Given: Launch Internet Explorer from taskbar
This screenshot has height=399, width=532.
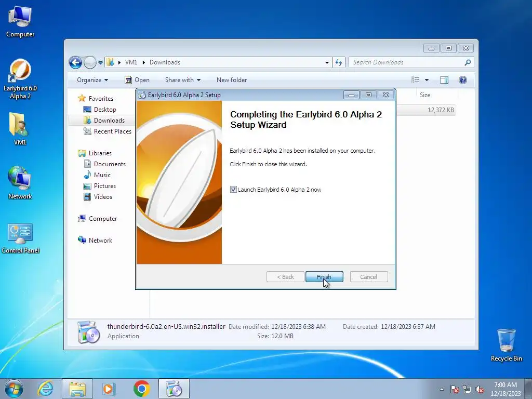Looking at the screenshot, I should pyautogui.click(x=46, y=389).
